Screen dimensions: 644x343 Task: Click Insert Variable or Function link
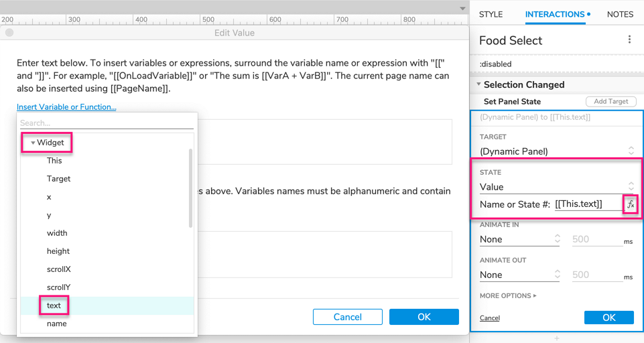click(66, 107)
